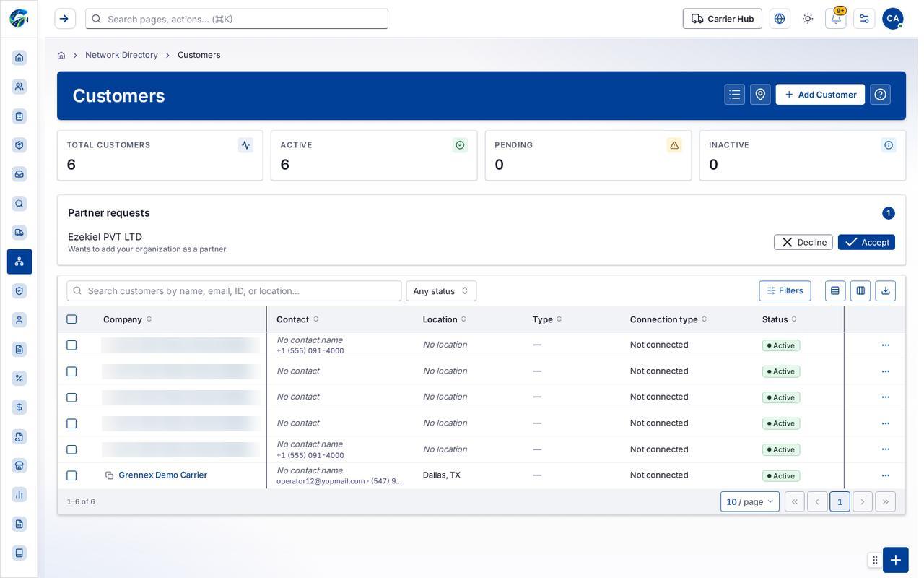Toggle table density icon beside Filters
Image resolution: width=924 pixels, height=578 pixels.
coord(835,291)
